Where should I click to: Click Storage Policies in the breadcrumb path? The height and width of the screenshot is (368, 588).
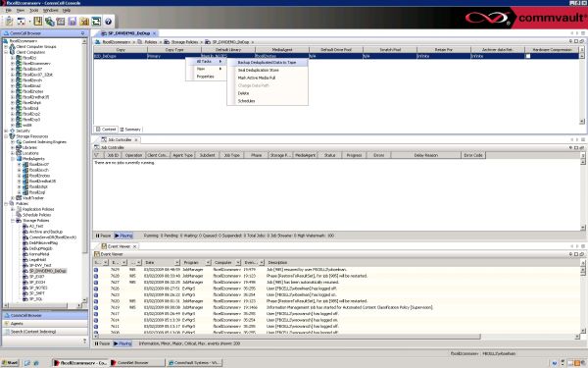coord(184,41)
